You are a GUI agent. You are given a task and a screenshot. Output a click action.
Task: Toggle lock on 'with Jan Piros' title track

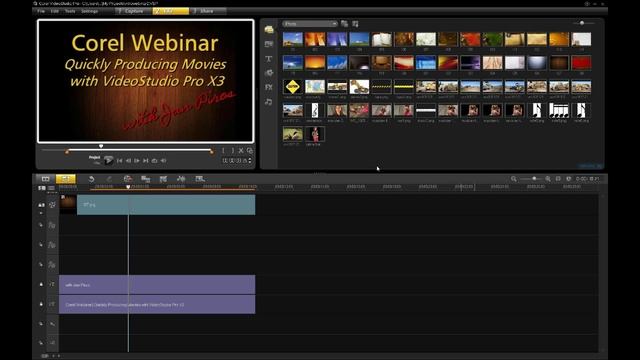click(41, 284)
